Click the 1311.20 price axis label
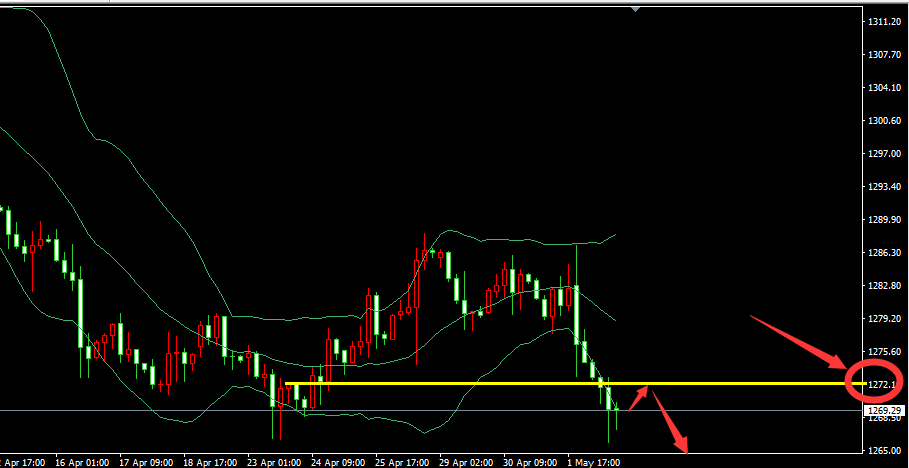This screenshot has width=909, height=468. tap(884, 22)
